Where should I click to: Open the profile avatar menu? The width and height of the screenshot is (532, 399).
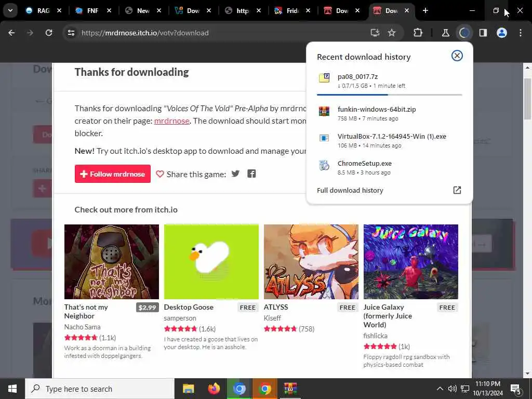(502, 33)
